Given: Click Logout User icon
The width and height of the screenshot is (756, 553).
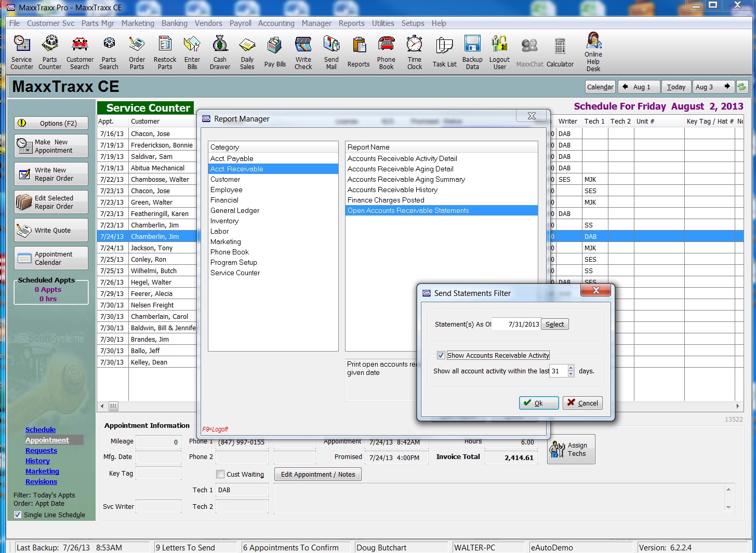Looking at the screenshot, I should (500, 52).
